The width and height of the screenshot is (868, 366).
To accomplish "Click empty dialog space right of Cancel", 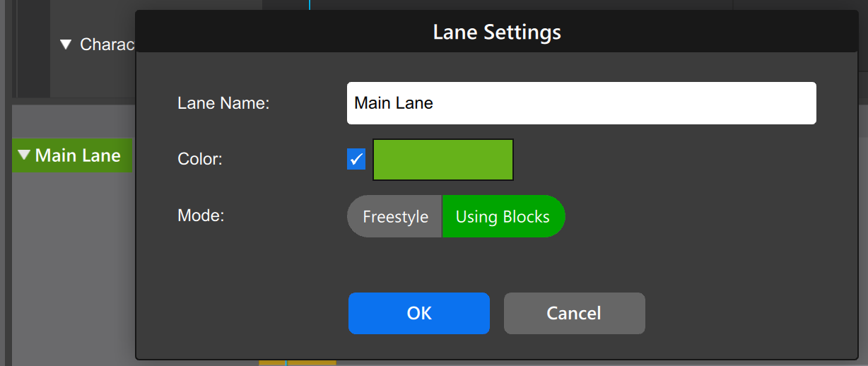I will pyautogui.click(x=749, y=313).
